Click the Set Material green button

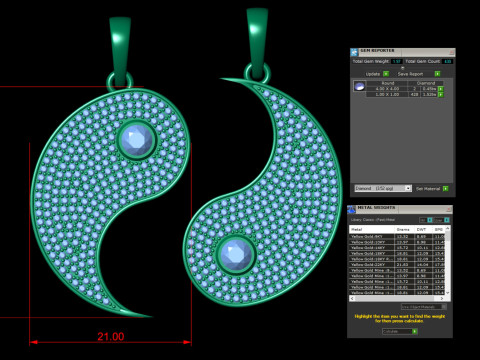point(445,189)
